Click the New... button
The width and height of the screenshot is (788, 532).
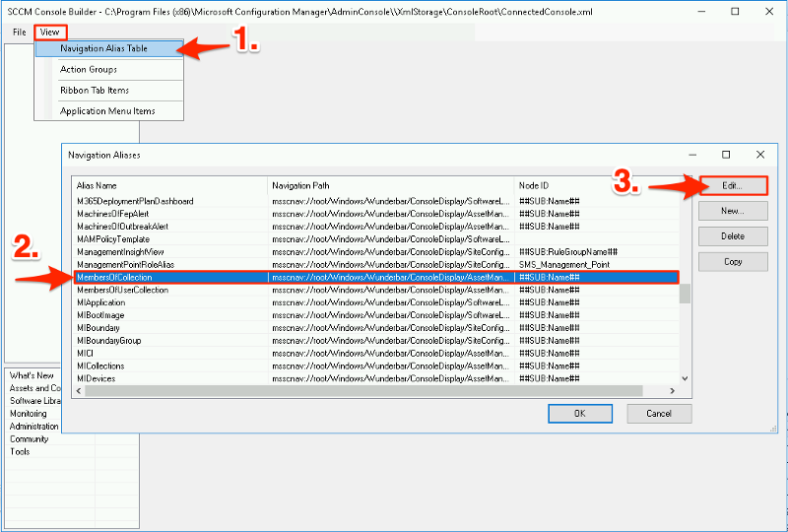[733, 211]
